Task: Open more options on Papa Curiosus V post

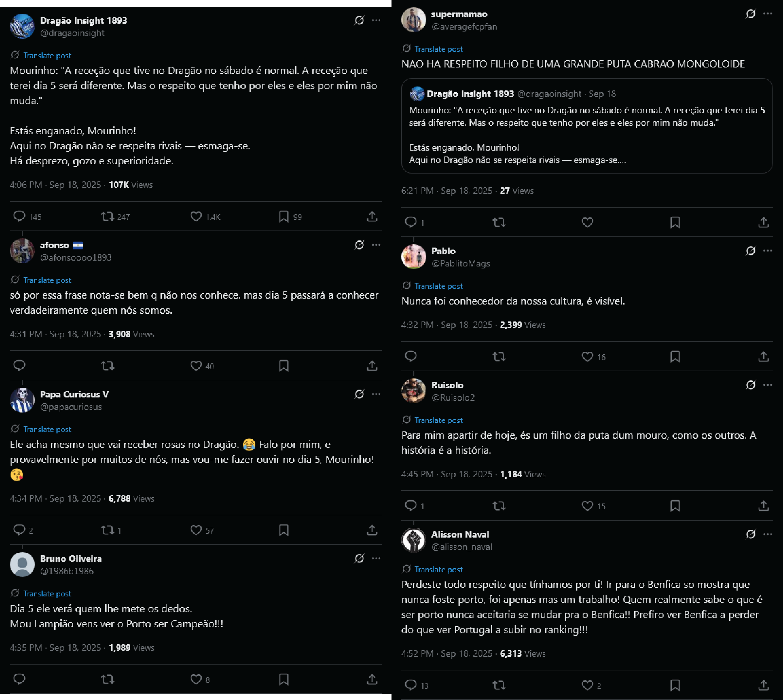Action: [x=376, y=394]
